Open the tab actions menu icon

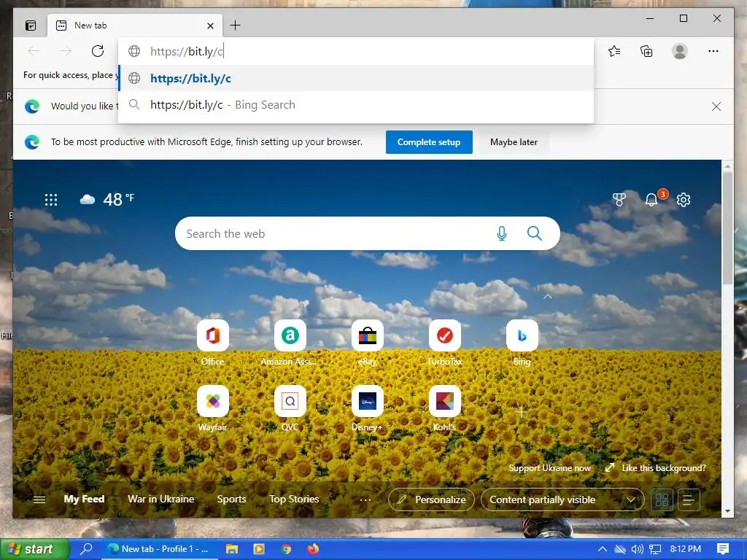[x=31, y=26]
